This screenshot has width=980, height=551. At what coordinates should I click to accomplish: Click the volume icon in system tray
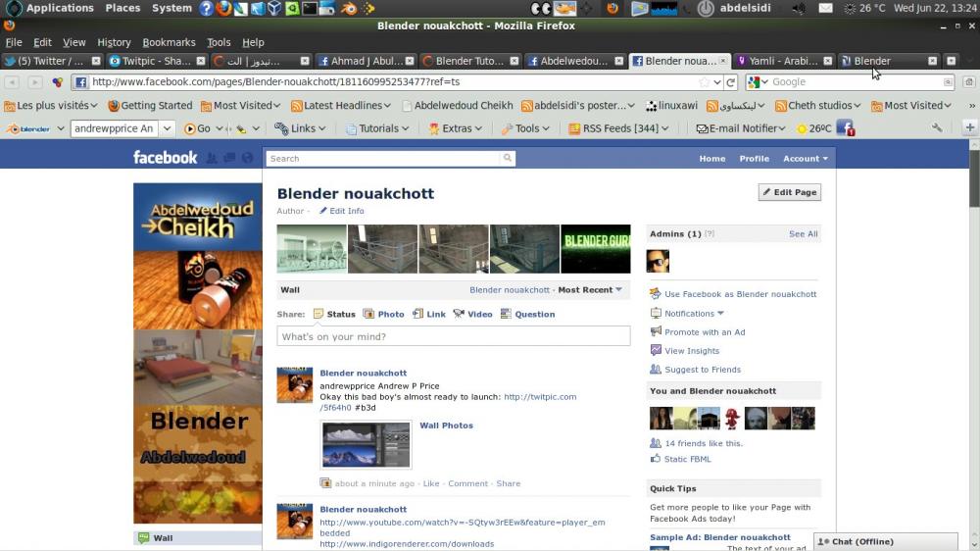[799, 8]
